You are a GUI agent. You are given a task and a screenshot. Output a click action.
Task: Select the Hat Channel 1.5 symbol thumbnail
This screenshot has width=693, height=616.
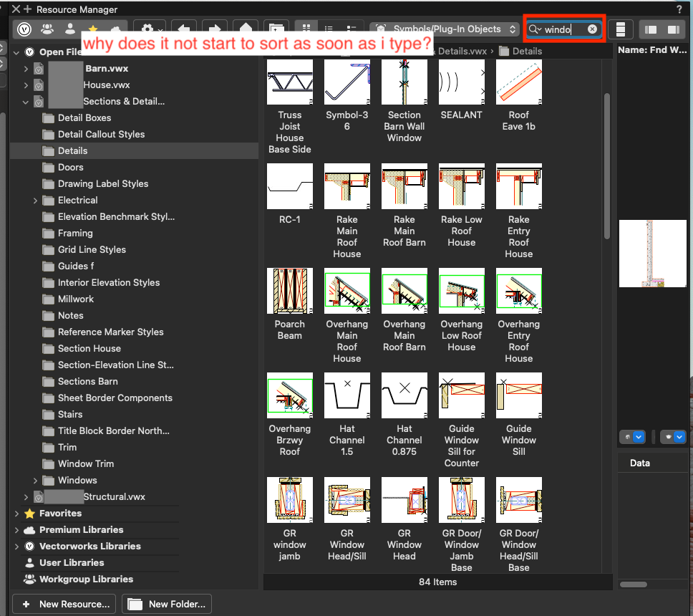click(347, 395)
